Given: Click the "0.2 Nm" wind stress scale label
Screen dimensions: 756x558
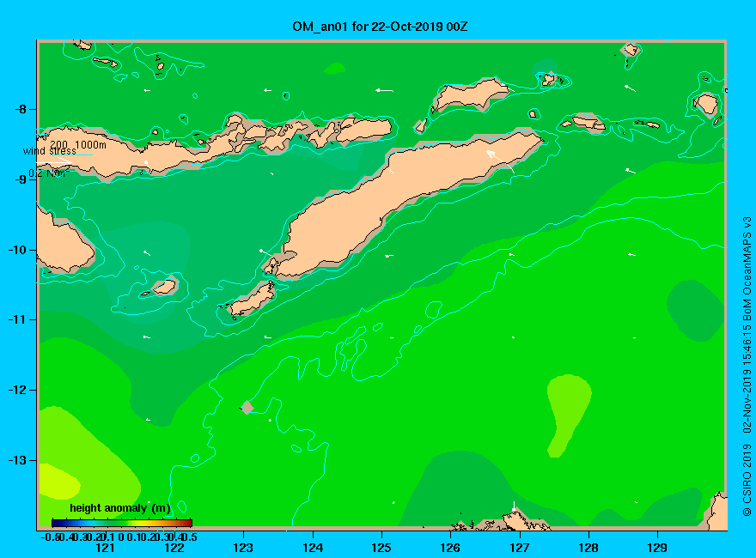Looking at the screenshot, I should tap(48, 173).
